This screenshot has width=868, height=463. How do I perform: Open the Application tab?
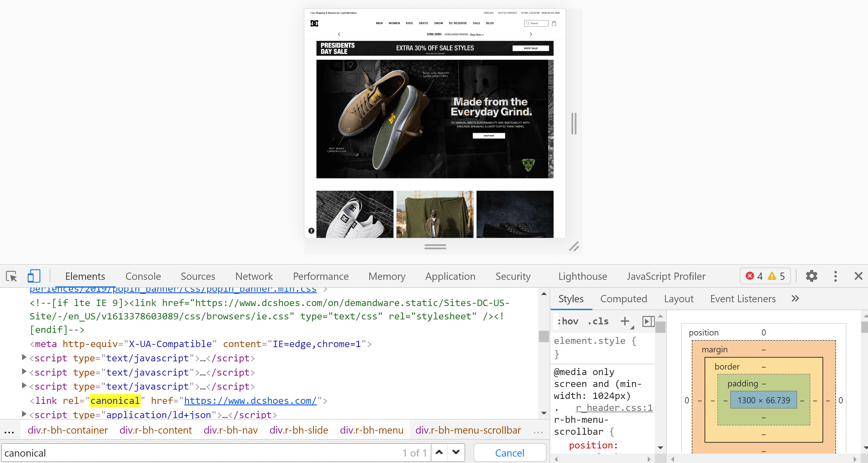tap(450, 276)
